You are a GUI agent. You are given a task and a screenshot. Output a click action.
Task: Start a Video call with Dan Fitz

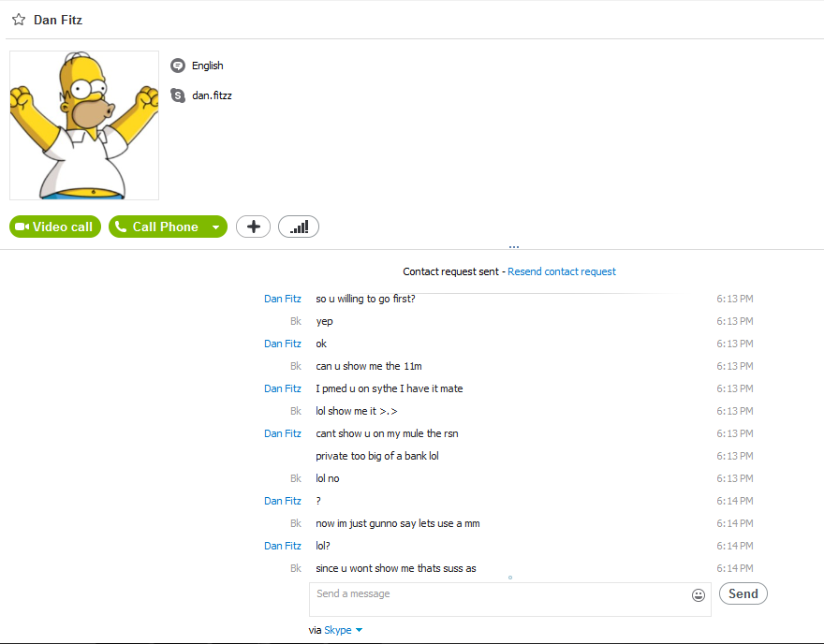click(55, 227)
